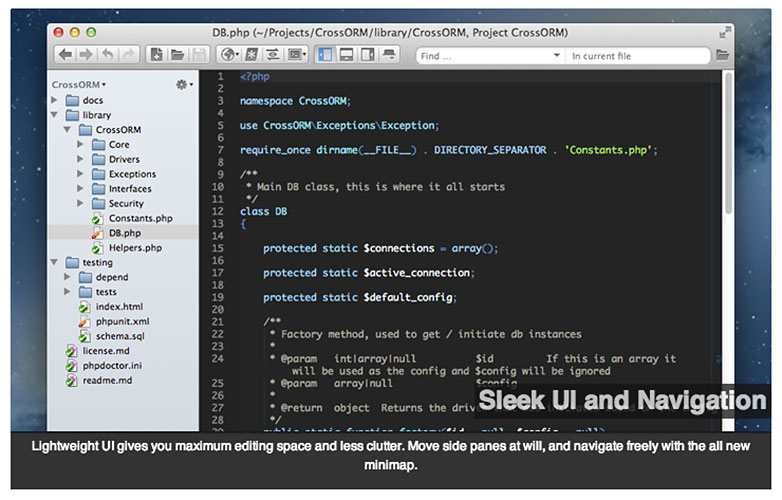Viewport: 782px width, 500px height.
Task: Open the CrossORM project dropdown
Action: (79, 85)
